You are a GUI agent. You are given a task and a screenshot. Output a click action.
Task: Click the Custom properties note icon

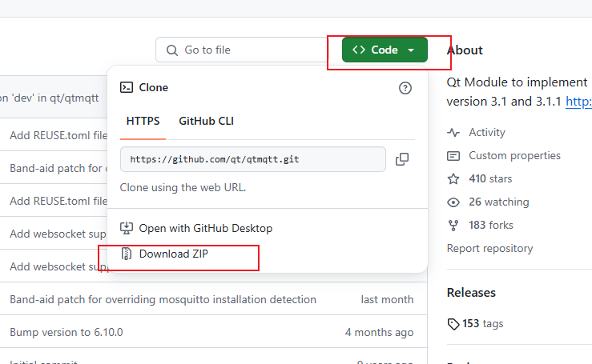coord(453,156)
